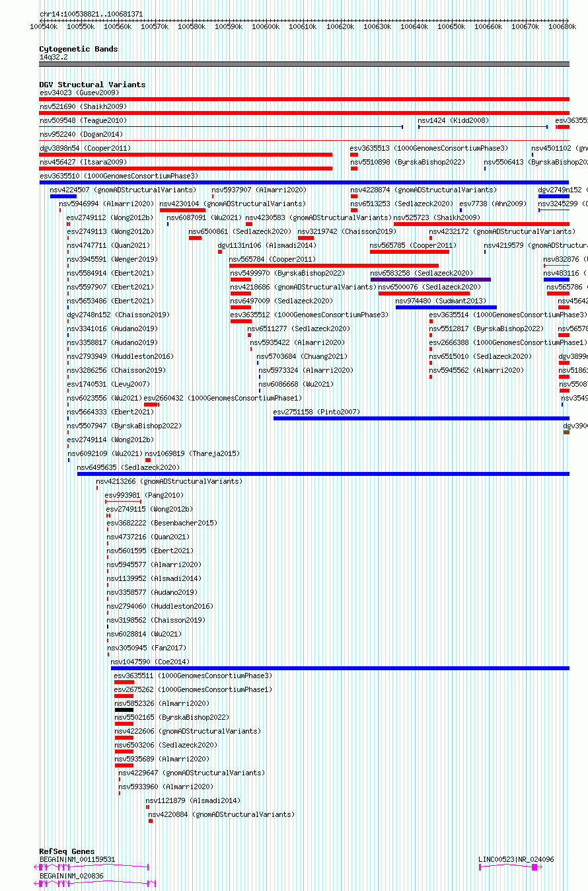Open LINC00523 NR_024096 gene

516,859
